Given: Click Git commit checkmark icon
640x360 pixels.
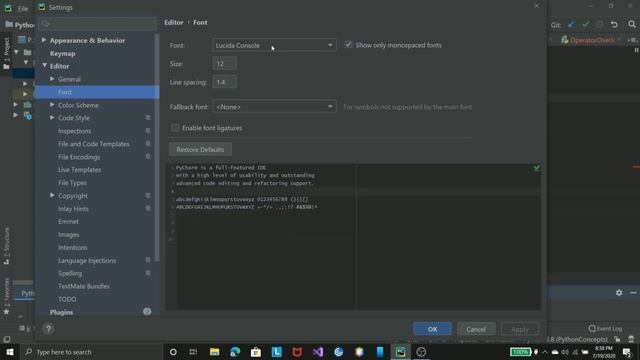Looking at the screenshot, I should point(586,24).
